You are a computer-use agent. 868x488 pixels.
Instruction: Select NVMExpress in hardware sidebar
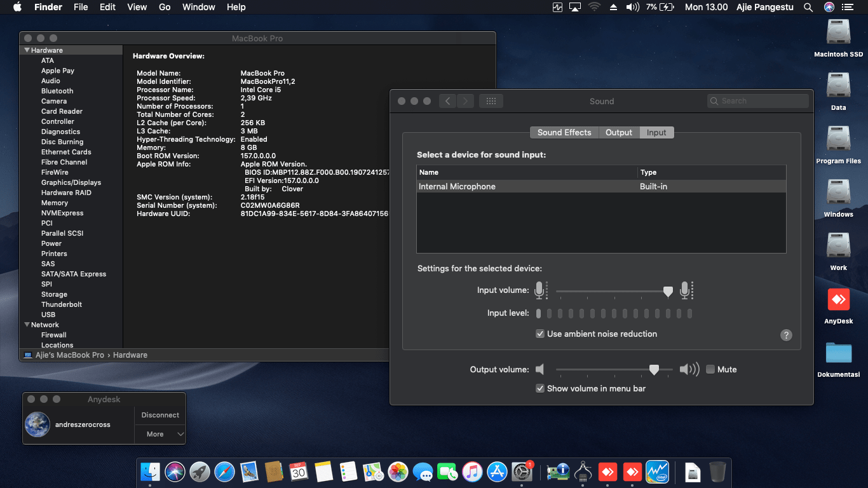point(62,213)
